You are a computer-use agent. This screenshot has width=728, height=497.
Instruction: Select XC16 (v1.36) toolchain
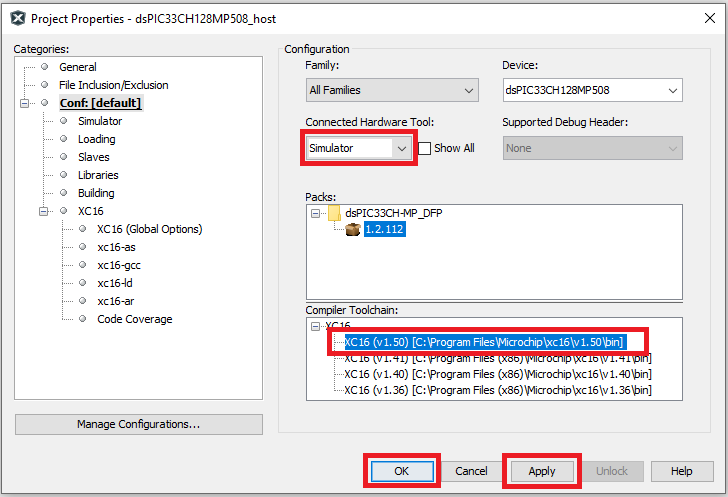tap(498, 390)
